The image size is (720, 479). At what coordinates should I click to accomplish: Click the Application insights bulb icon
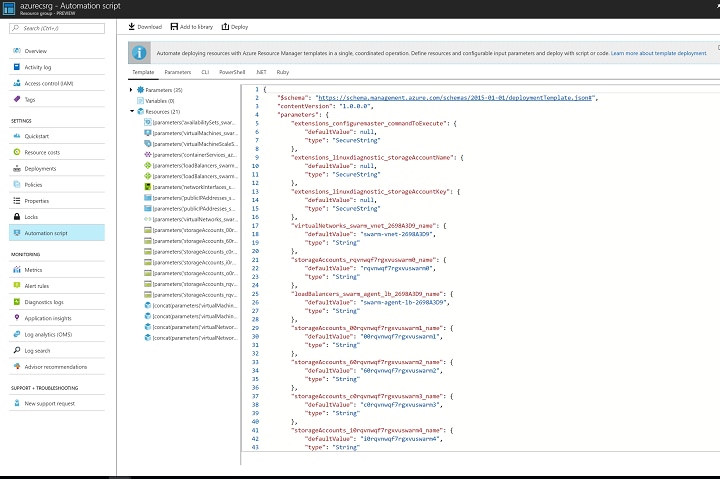(x=17, y=318)
